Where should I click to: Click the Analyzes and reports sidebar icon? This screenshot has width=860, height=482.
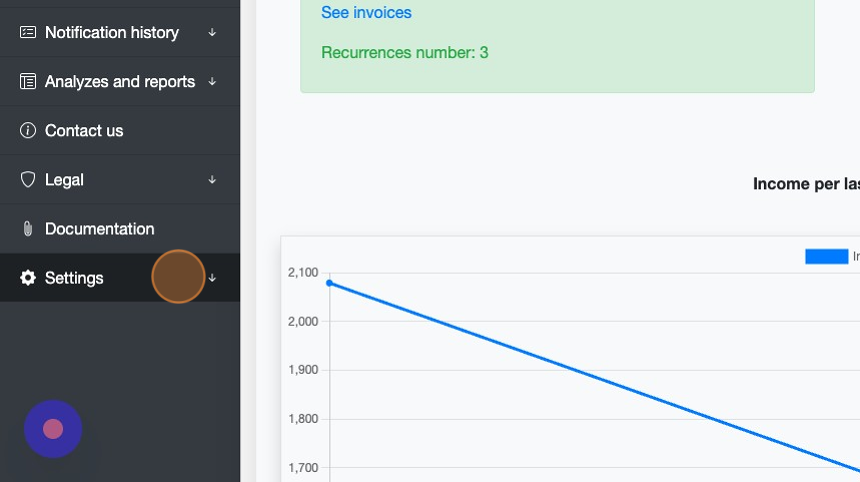[x=28, y=82]
